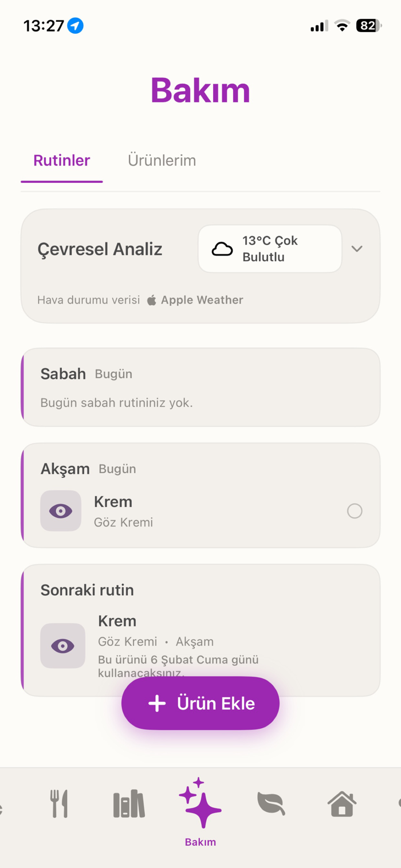Select the Rutinler tab
Viewport: 401px width, 868px height.
(62, 160)
